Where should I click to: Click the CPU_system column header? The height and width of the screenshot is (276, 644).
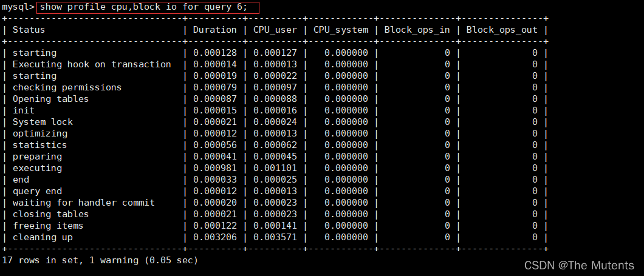point(341,30)
